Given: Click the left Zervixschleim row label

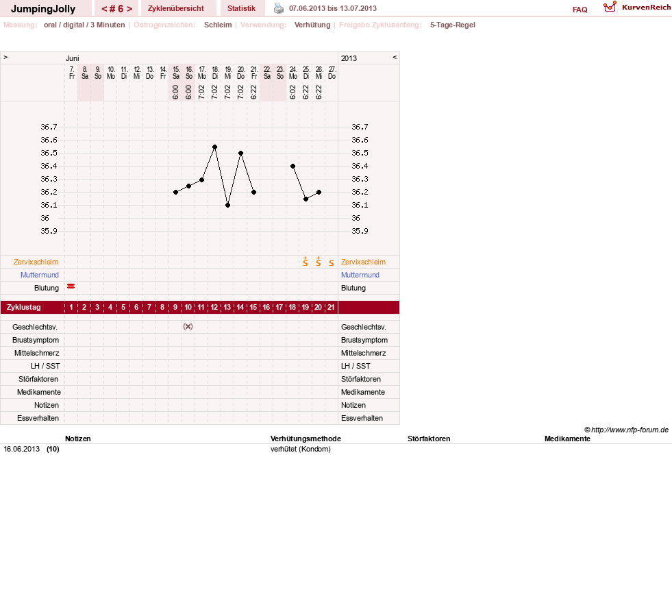Looking at the screenshot, I should pos(36,262).
